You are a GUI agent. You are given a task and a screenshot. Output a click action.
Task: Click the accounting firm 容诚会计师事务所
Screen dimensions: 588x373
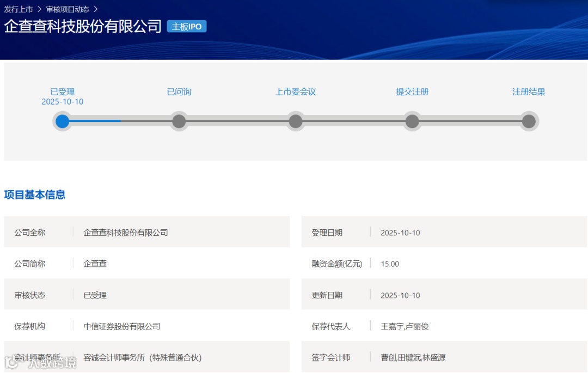143,357
